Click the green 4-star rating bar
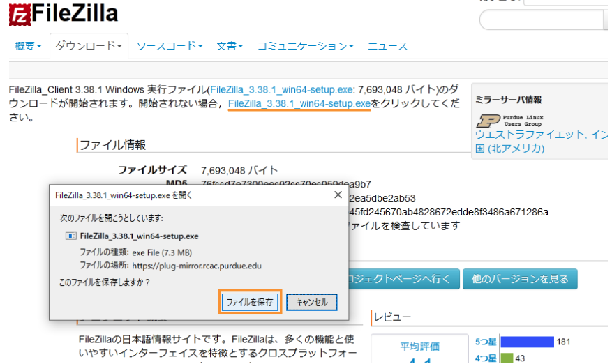 tap(507, 358)
